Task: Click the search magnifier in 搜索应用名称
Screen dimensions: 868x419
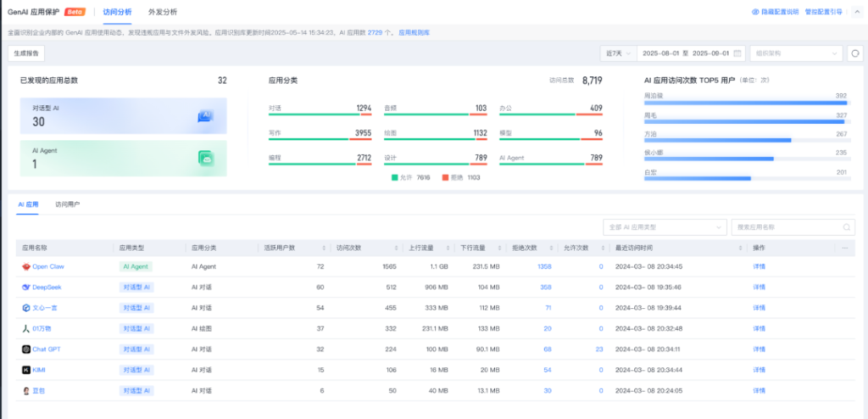Action: (846, 227)
